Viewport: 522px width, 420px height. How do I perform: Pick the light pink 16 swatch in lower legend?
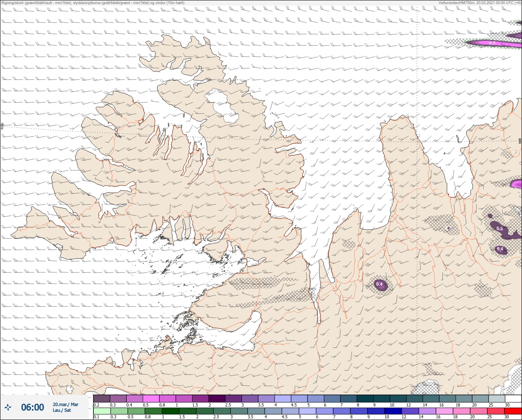(445, 411)
